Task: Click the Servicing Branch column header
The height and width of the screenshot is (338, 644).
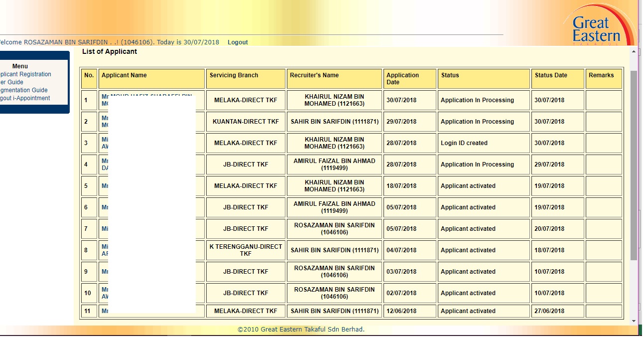Action: [234, 75]
